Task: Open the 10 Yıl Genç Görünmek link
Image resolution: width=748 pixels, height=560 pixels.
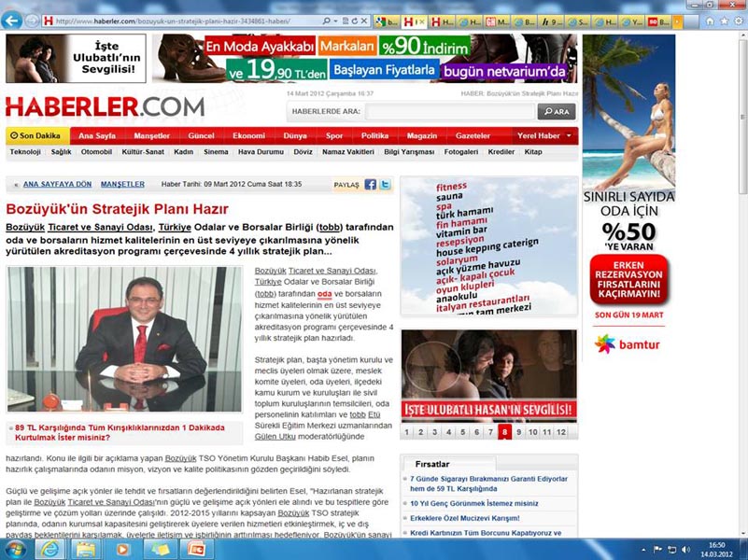Action: pos(473,503)
